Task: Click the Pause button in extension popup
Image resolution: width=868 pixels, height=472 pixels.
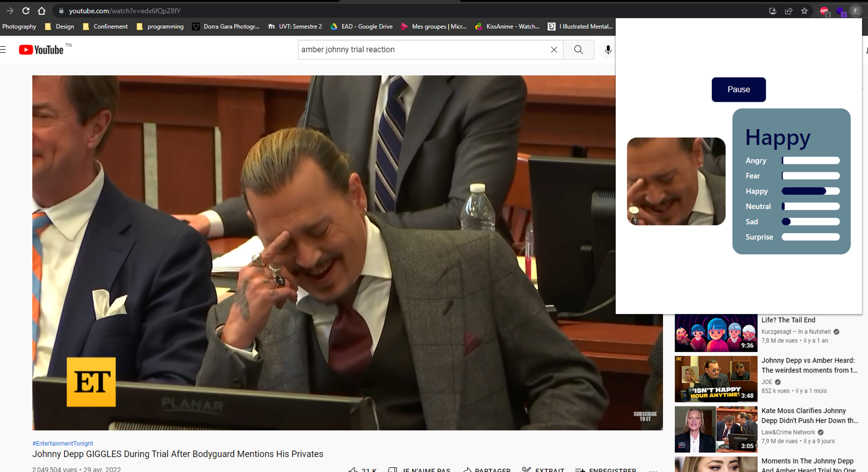Action: pos(738,89)
